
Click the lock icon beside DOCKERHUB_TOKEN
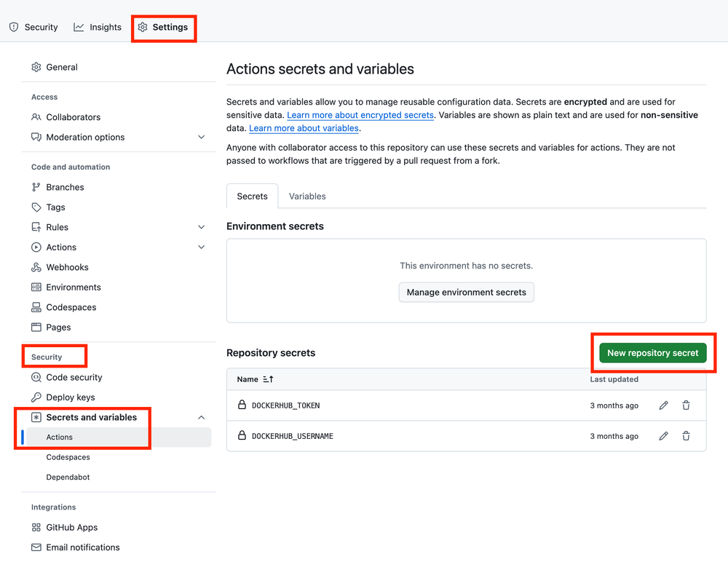241,405
